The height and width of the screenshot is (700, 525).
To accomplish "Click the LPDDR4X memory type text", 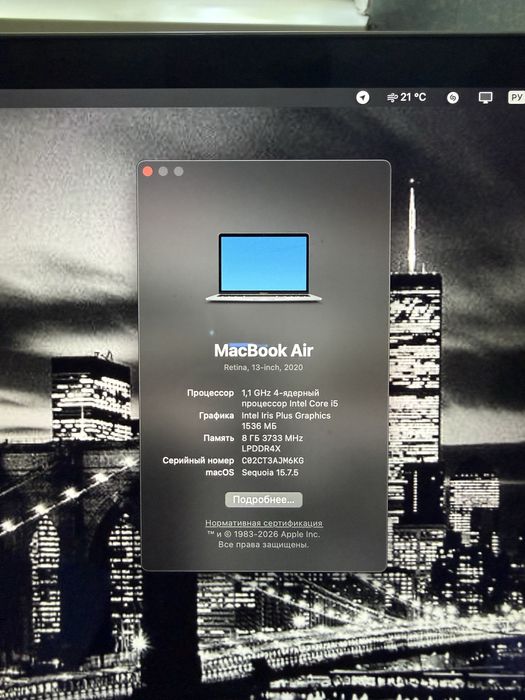I will click(261, 449).
